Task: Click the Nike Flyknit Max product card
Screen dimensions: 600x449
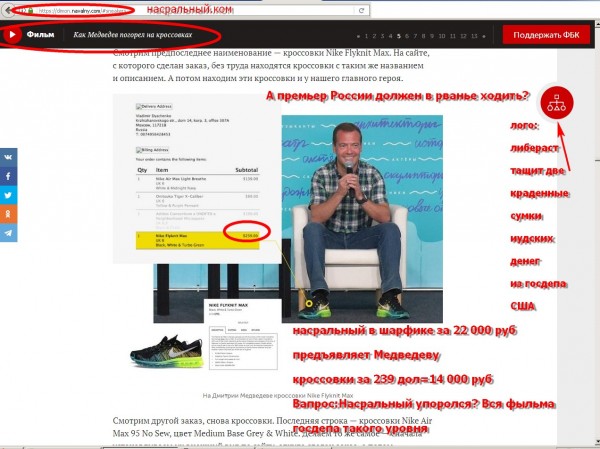Action: click(243, 335)
